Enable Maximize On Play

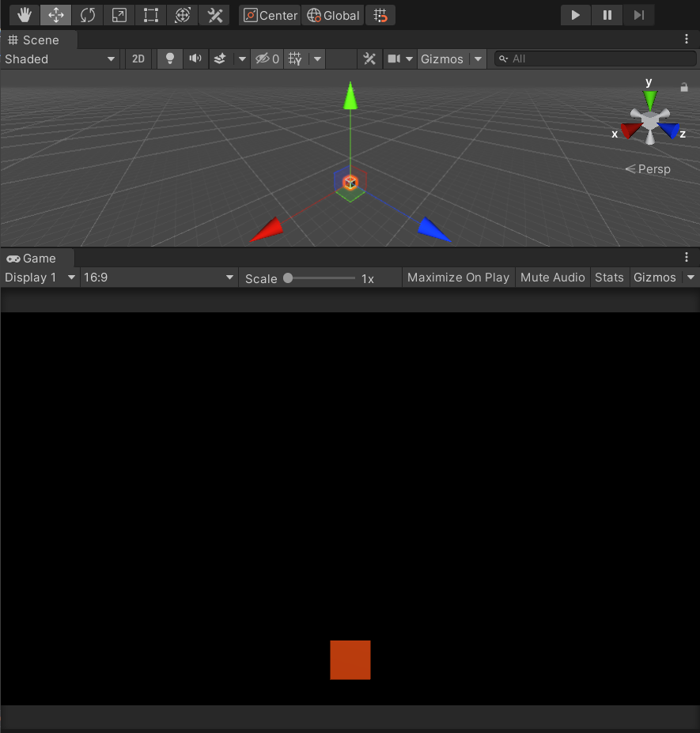point(458,277)
